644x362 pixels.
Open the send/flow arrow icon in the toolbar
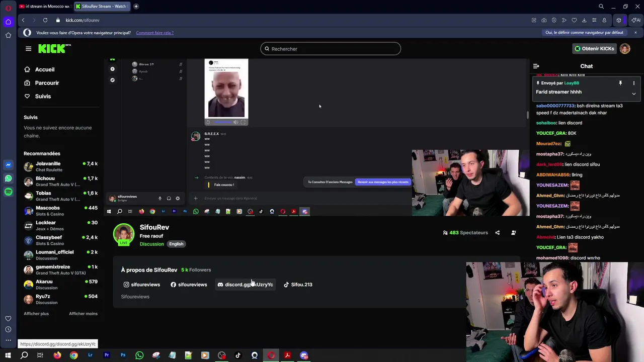(564, 20)
